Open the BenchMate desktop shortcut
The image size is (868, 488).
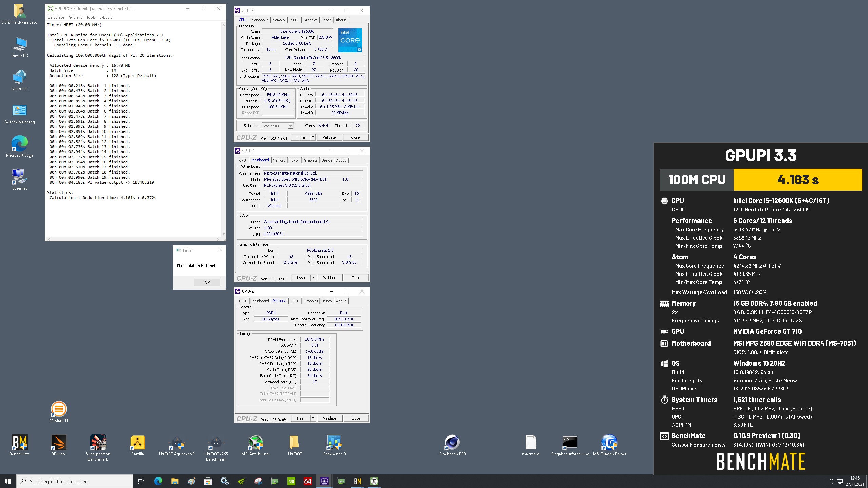(19, 445)
